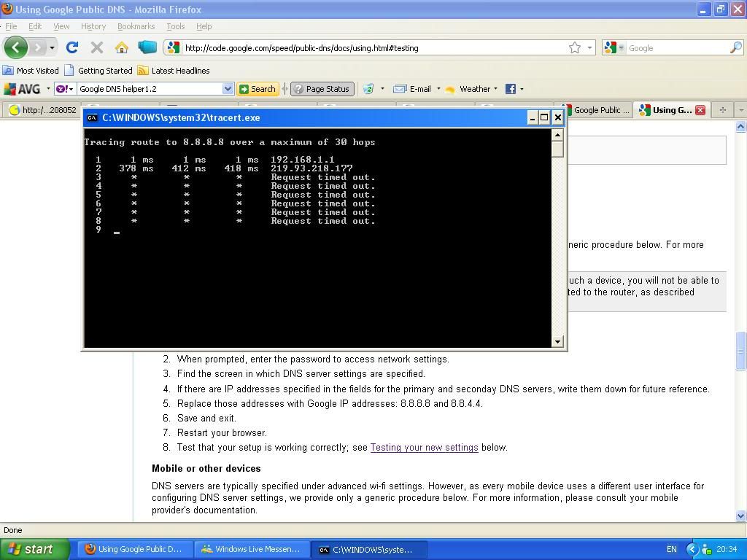Image resolution: width=747 pixels, height=560 pixels.
Task: Open Windows Live Messenger from taskbar
Action: (250, 549)
